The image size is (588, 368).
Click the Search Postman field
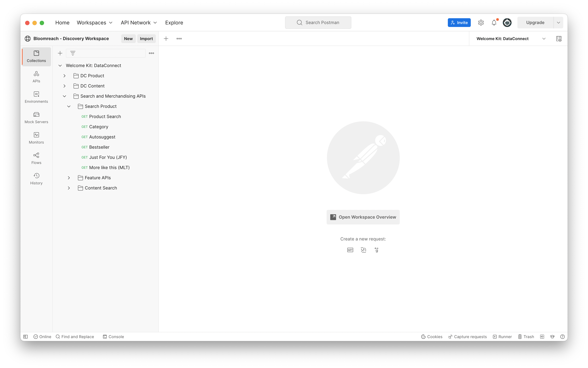(x=318, y=23)
